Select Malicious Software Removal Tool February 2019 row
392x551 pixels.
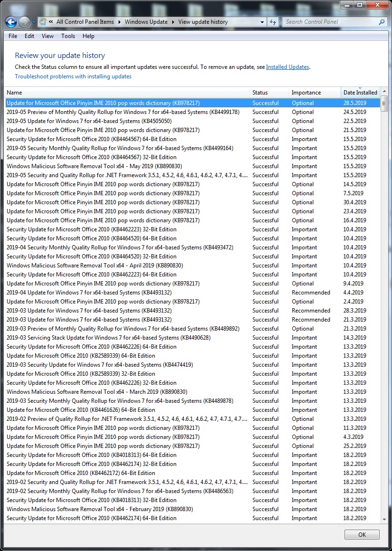[192, 509]
